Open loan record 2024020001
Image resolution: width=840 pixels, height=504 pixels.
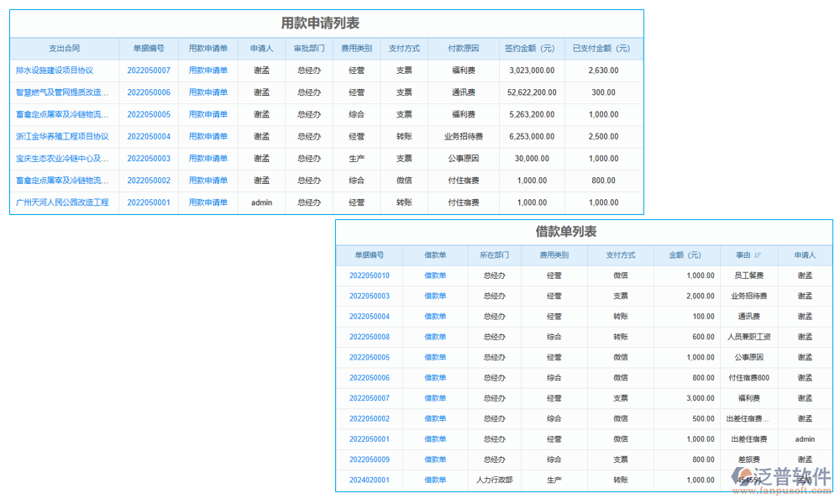(x=370, y=480)
